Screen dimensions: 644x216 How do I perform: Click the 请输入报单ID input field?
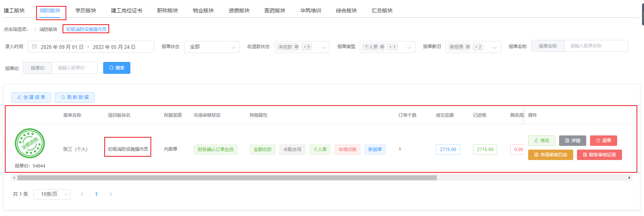click(74, 68)
